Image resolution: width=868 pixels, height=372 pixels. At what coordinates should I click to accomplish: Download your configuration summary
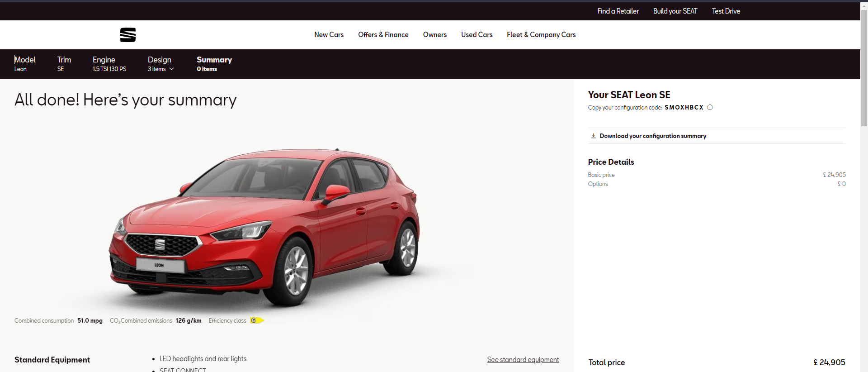pos(653,136)
